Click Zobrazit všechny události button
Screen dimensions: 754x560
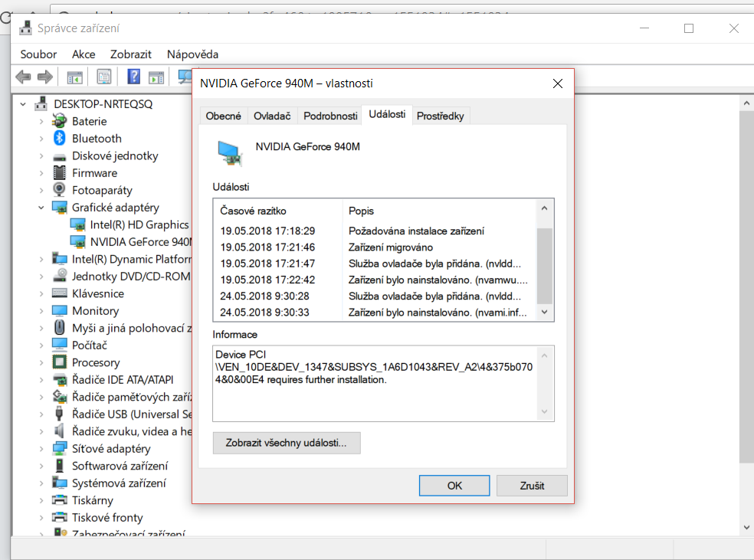point(286,443)
